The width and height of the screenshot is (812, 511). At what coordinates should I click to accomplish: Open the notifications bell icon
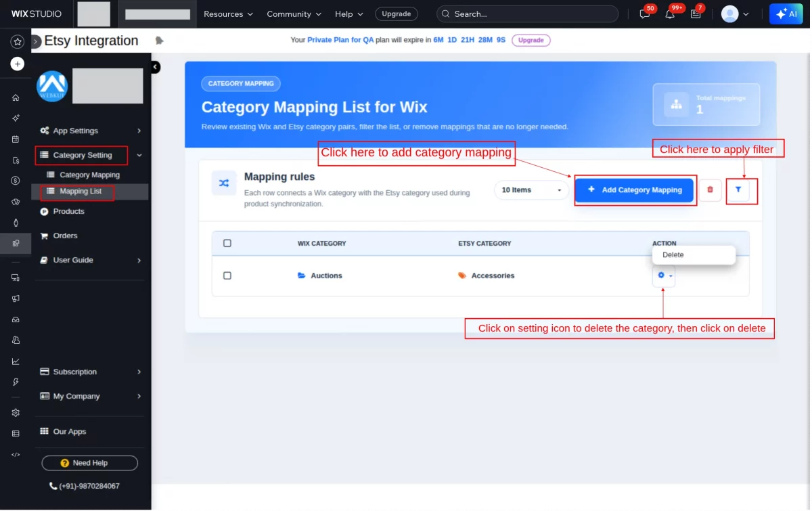point(670,14)
